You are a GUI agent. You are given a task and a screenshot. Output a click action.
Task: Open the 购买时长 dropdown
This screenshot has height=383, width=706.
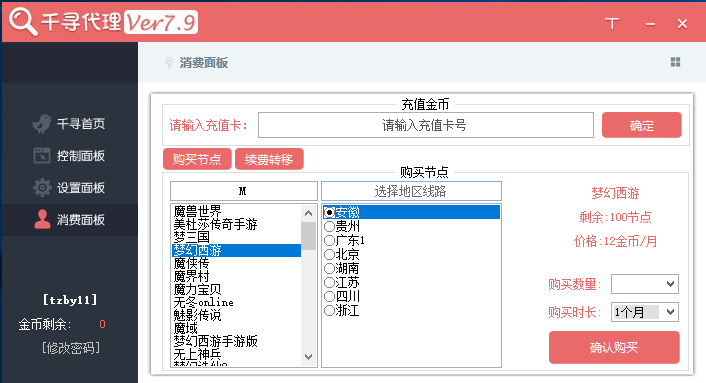645,312
